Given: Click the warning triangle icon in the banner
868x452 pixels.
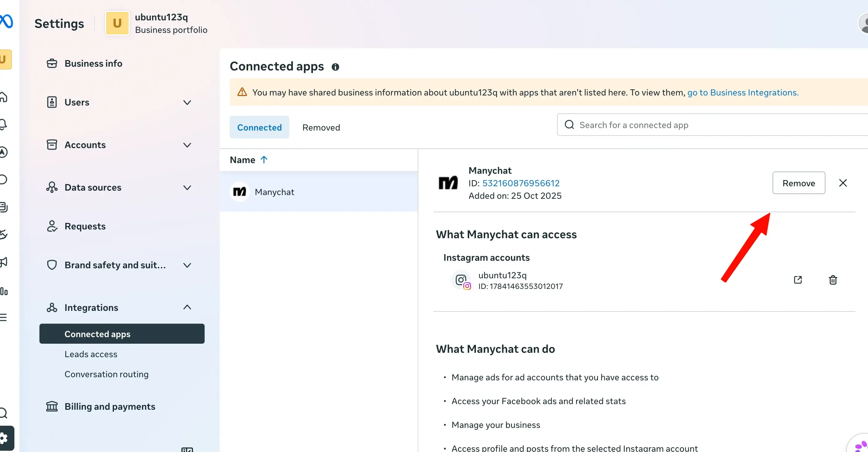Looking at the screenshot, I should click(242, 92).
